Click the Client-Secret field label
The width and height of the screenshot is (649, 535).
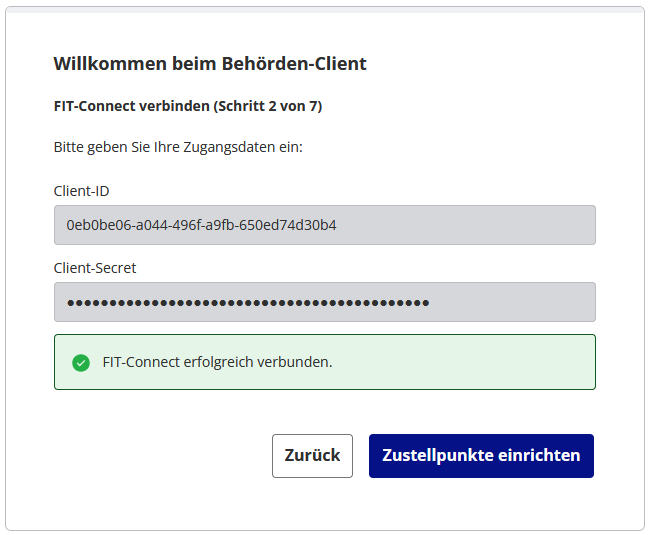pyautogui.click(x=95, y=268)
